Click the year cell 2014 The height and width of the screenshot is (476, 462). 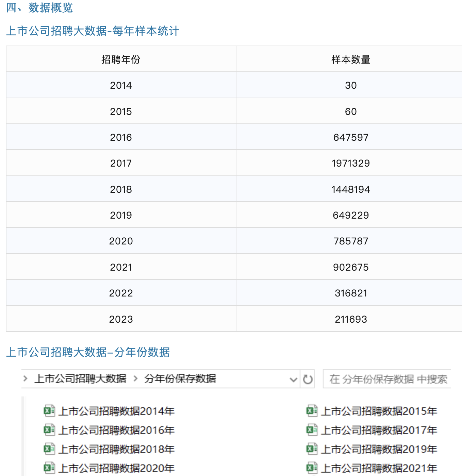(121, 85)
